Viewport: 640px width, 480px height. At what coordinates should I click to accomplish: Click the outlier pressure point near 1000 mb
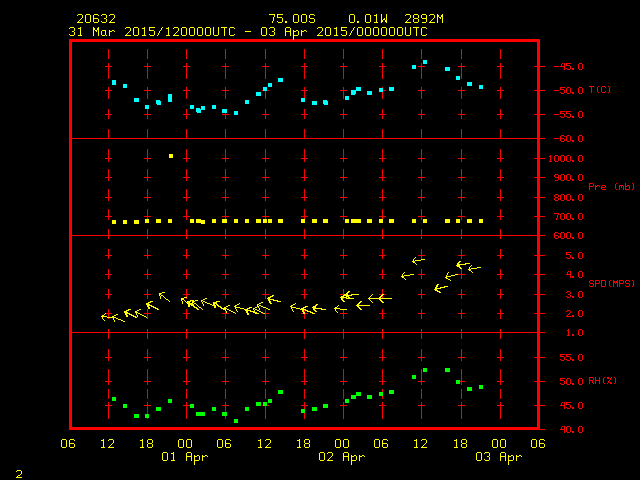tap(171, 156)
